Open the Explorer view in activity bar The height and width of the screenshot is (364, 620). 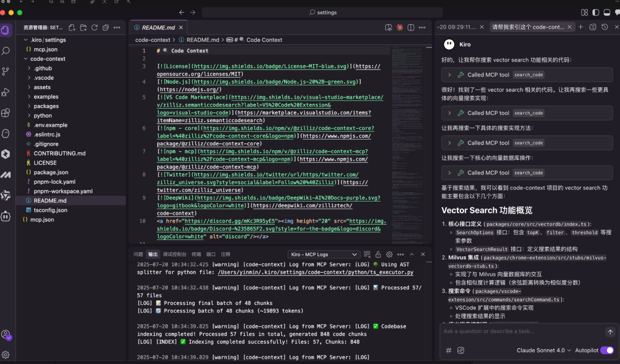6,30
